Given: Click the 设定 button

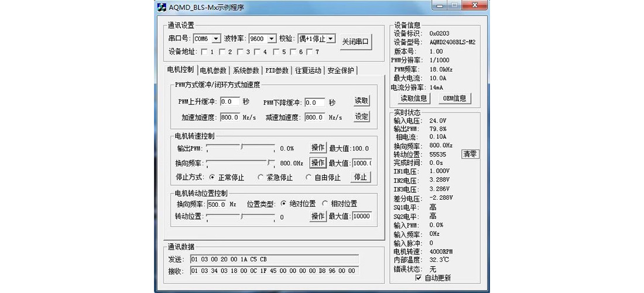Looking at the screenshot, I should pyautogui.click(x=362, y=116).
